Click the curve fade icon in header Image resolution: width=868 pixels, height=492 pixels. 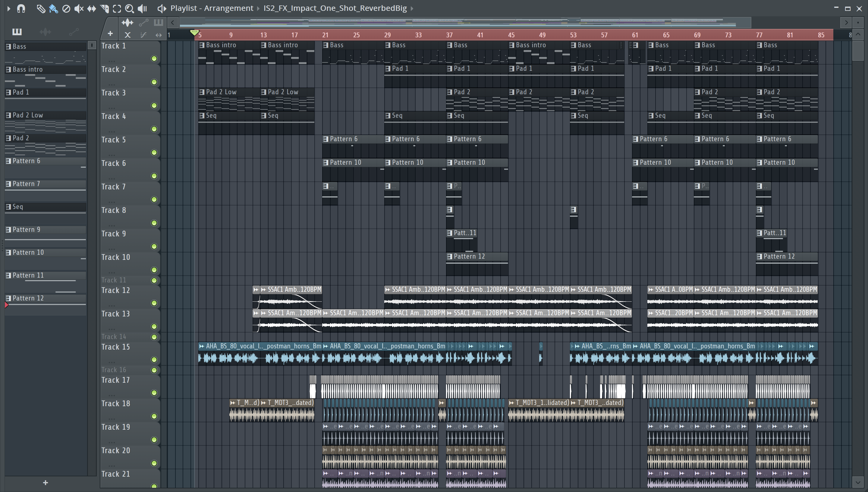point(143,34)
